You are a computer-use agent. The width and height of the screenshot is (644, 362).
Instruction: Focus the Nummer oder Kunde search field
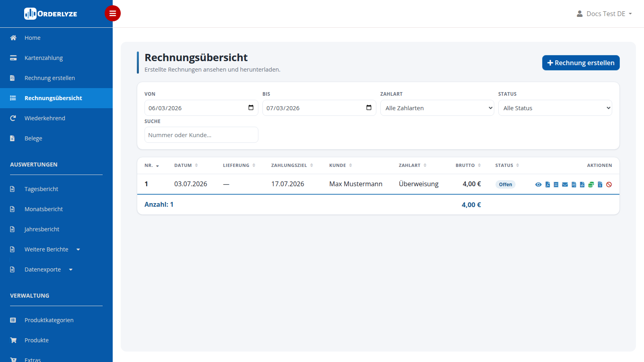(x=201, y=135)
